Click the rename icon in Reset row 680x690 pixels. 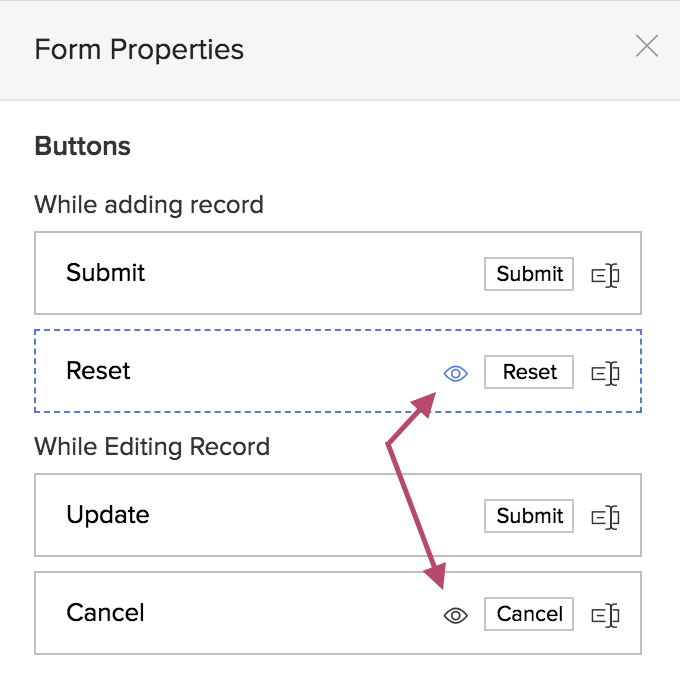[605, 373]
